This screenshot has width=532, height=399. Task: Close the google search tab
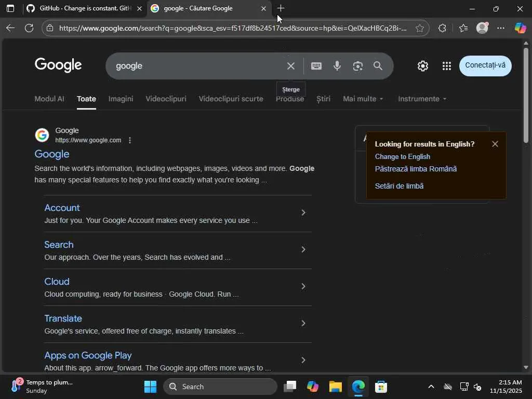(263, 8)
